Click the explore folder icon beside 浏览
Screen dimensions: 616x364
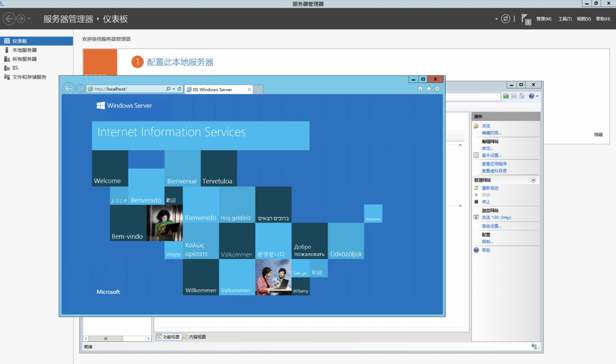coord(476,126)
